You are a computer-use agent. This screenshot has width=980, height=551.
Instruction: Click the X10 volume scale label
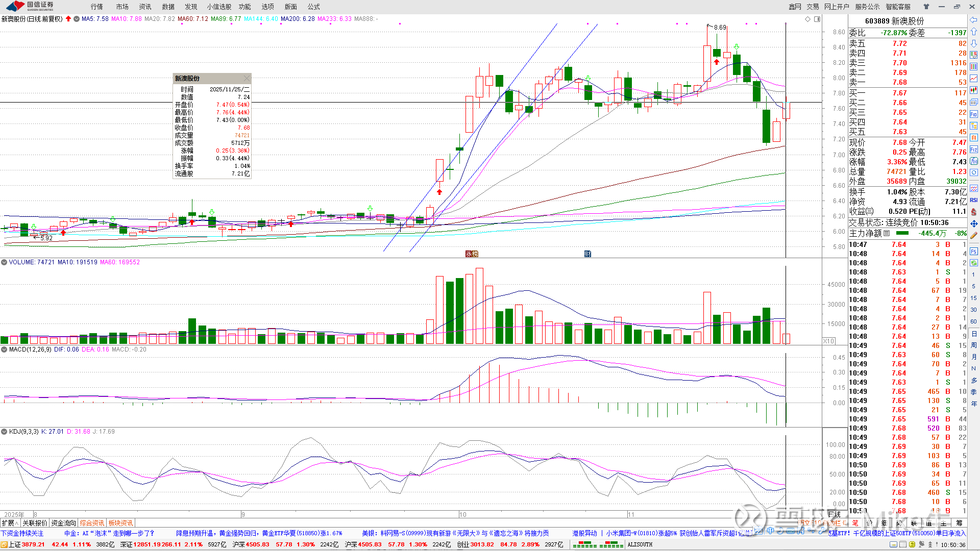[x=828, y=341]
